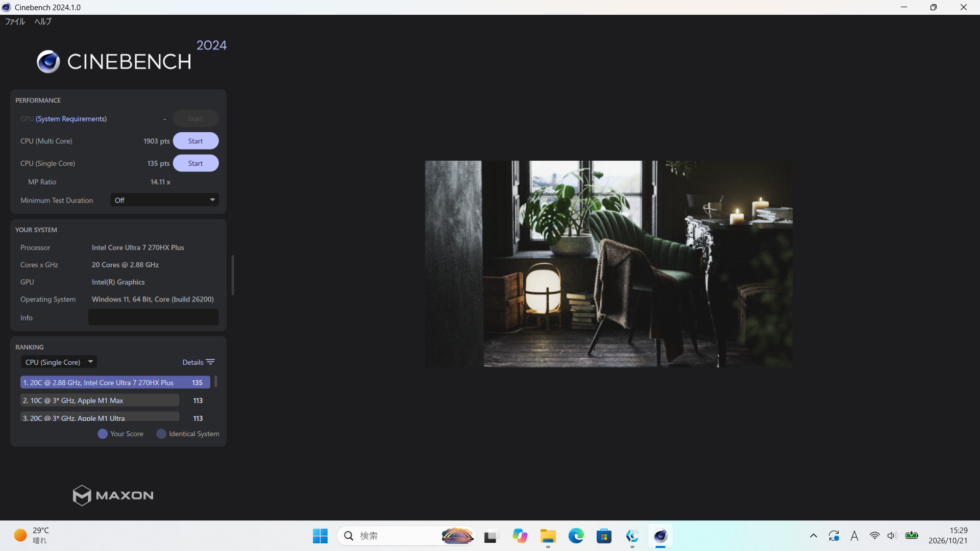Click the left panel scrollbar
Image resolution: width=980 pixels, height=551 pixels.
(233, 275)
